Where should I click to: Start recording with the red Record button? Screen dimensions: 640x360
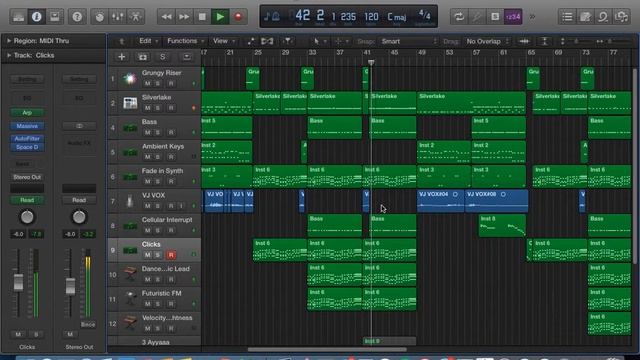pyautogui.click(x=238, y=17)
